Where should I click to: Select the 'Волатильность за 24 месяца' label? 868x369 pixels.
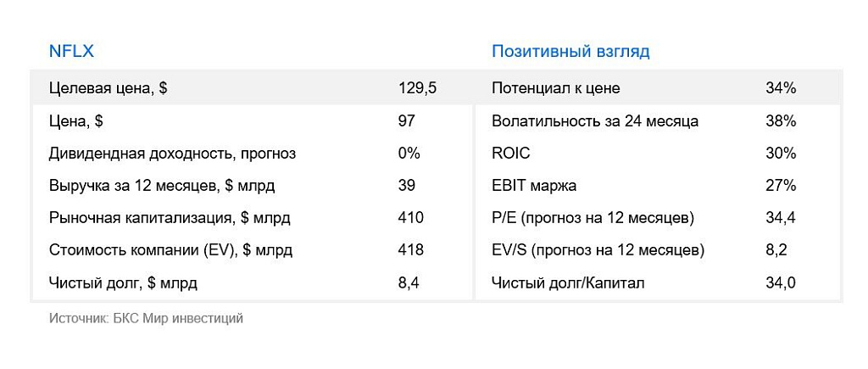coord(595,121)
